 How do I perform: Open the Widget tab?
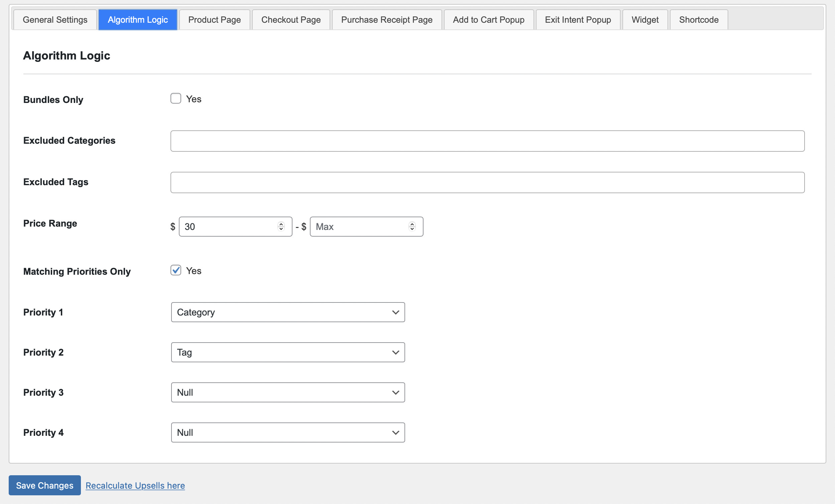645,20
